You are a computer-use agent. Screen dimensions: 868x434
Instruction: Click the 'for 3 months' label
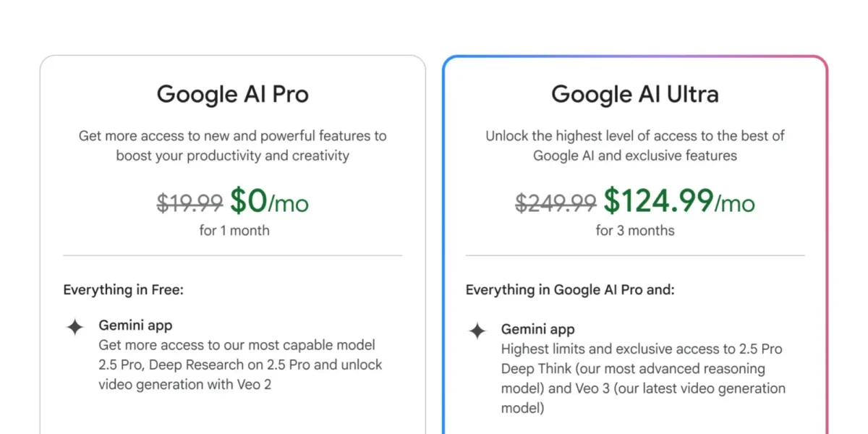tap(635, 231)
